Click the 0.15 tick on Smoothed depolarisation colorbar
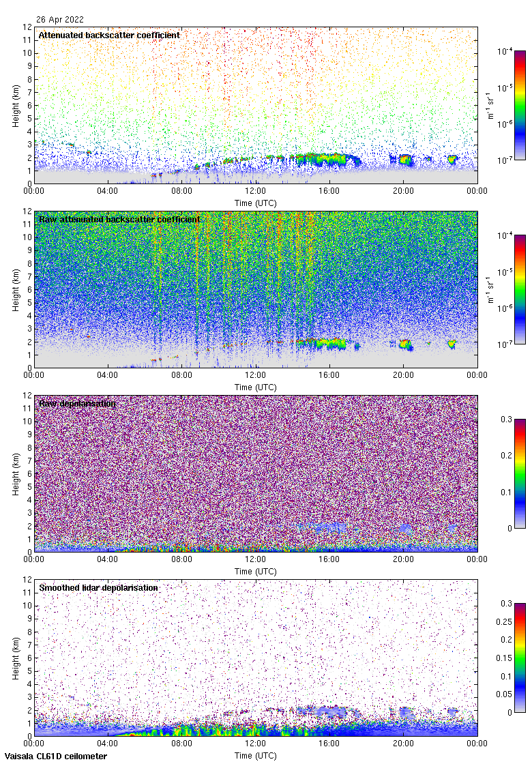The width and height of the screenshot is (532, 764). pos(504,658)
